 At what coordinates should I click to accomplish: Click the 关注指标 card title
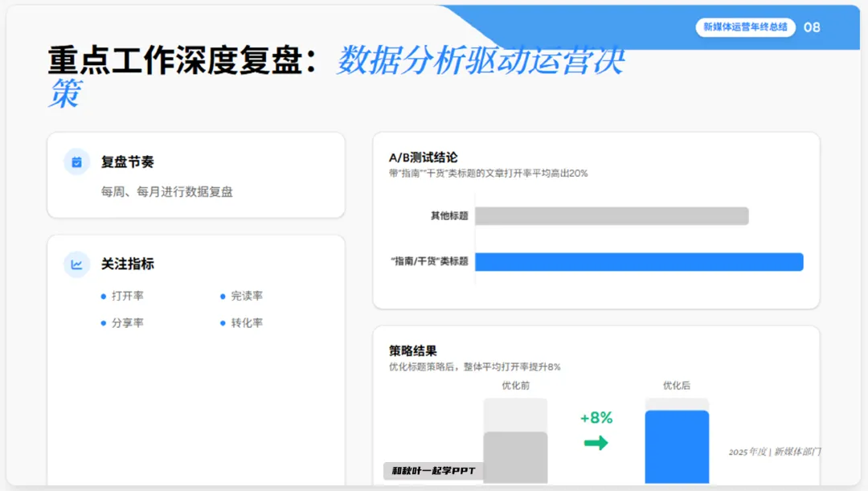tap(127, 264)
